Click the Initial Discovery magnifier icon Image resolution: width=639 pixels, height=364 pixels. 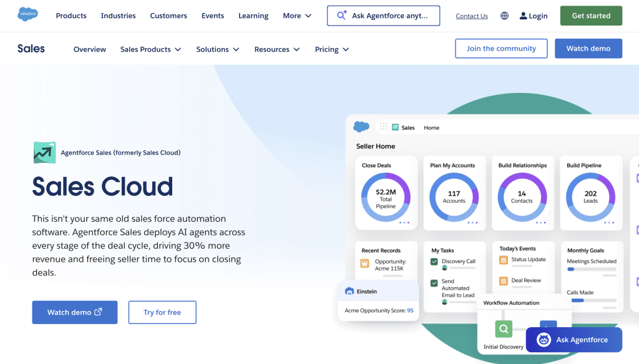point(504,329)
